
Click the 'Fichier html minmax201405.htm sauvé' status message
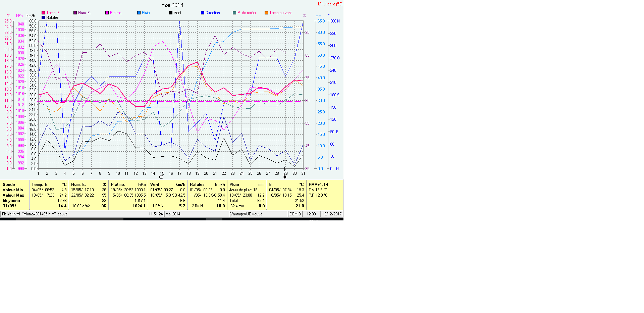[35, 214]
